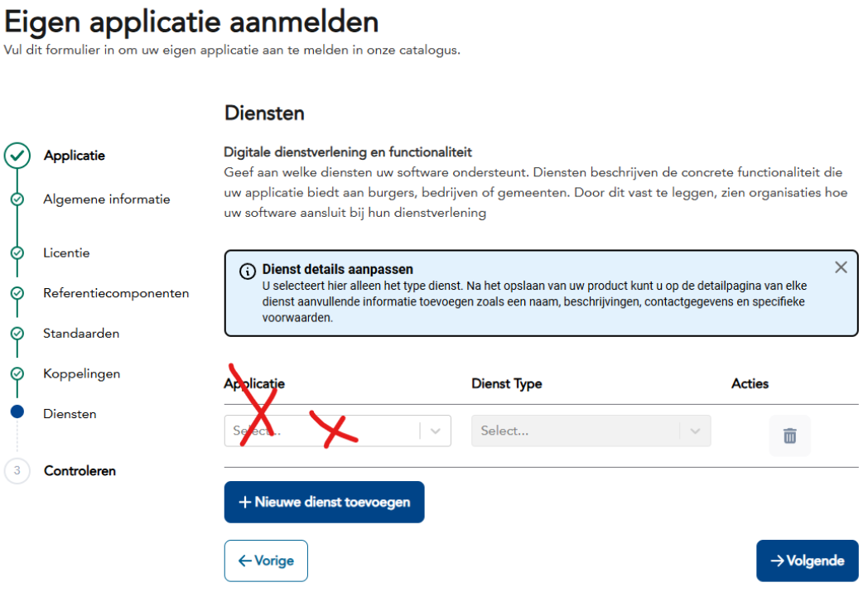Viewport: 868px width, 592px height.
Task: Expand the Applicatie dropdown chevron
Action: tap(436, 431)
